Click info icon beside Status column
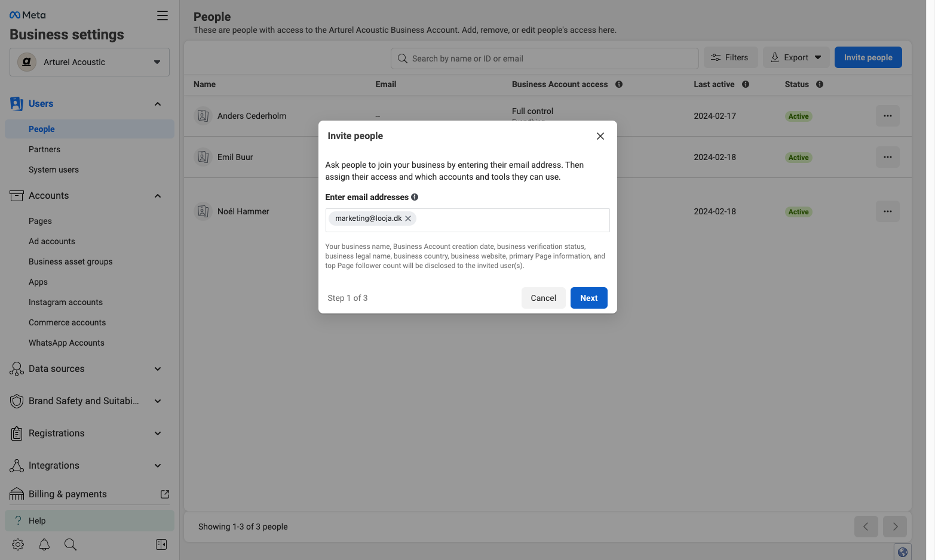The image size is (935, 560). (x=820, y=84)
